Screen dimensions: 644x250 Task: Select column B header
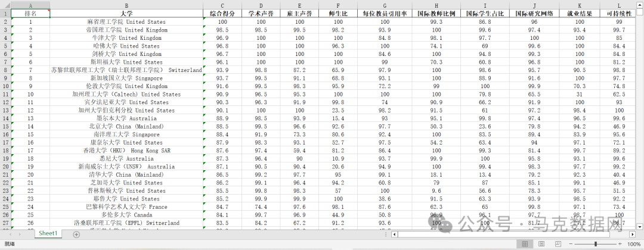coord(126,5)
